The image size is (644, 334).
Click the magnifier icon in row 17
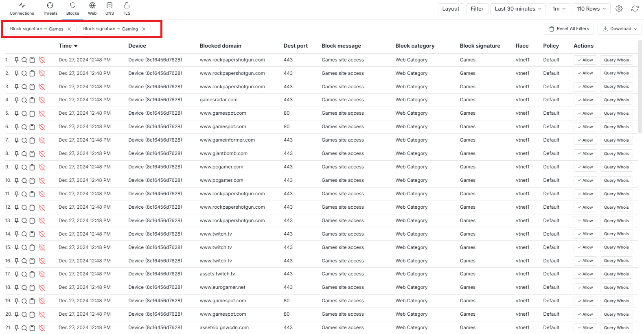(x=24, y=274)
